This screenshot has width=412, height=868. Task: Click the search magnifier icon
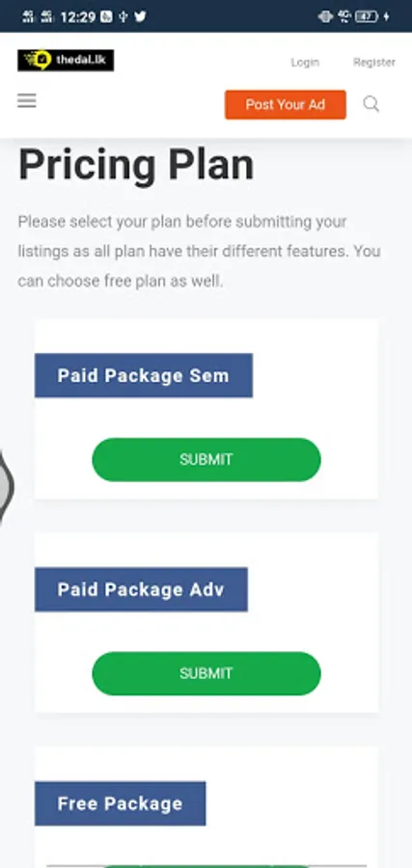coord(371,103)
